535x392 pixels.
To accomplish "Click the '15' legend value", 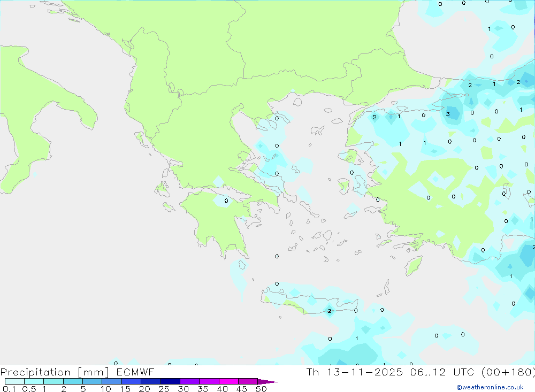I will 125,389.
